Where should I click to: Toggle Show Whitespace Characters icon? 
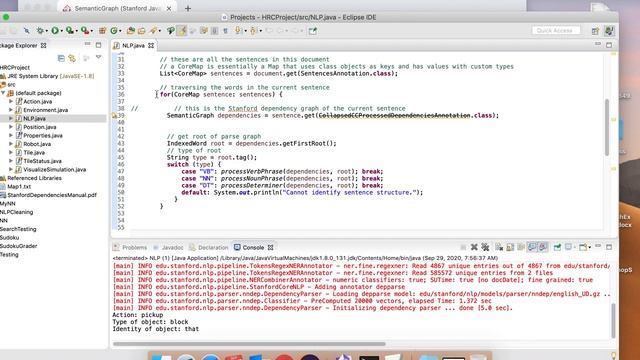pos(225,31)
